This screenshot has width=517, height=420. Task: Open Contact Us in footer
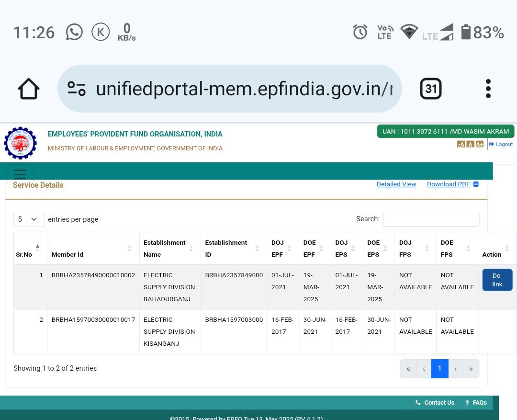point(435,402)
